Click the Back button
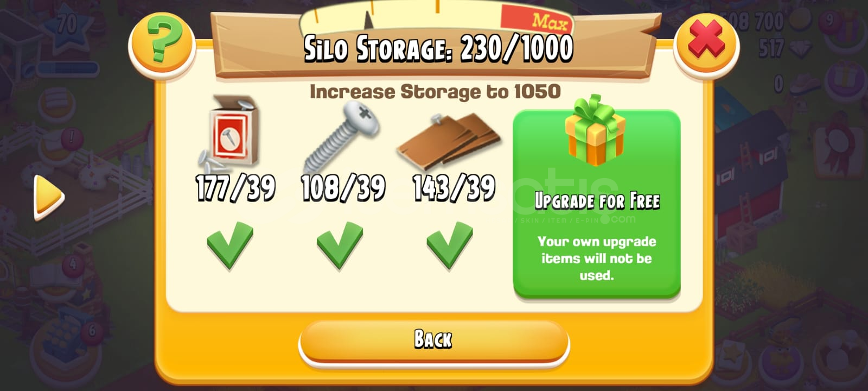The height and width of the screenshot is (391, 868). click(x=433, y=340)
